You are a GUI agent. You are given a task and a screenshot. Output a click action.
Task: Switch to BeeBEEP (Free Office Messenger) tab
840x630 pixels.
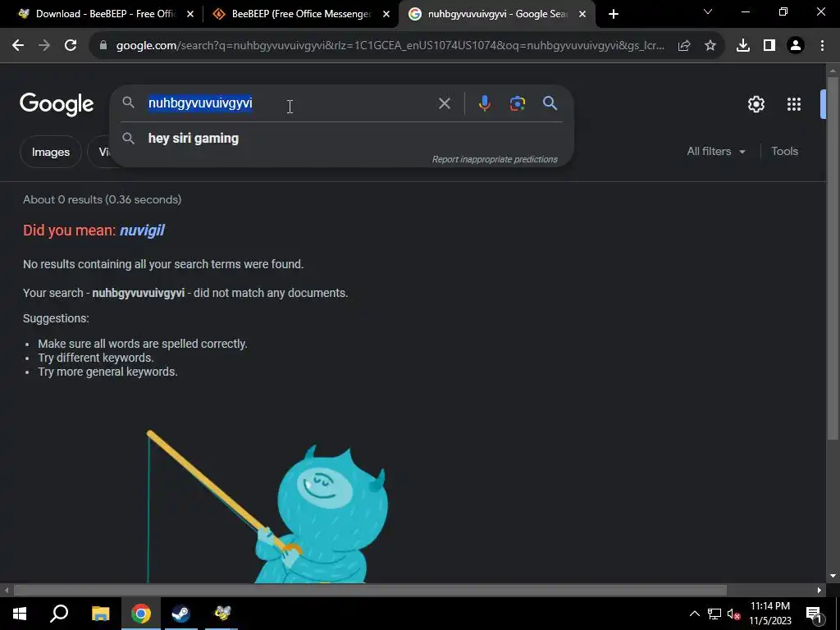click(300, 14)
